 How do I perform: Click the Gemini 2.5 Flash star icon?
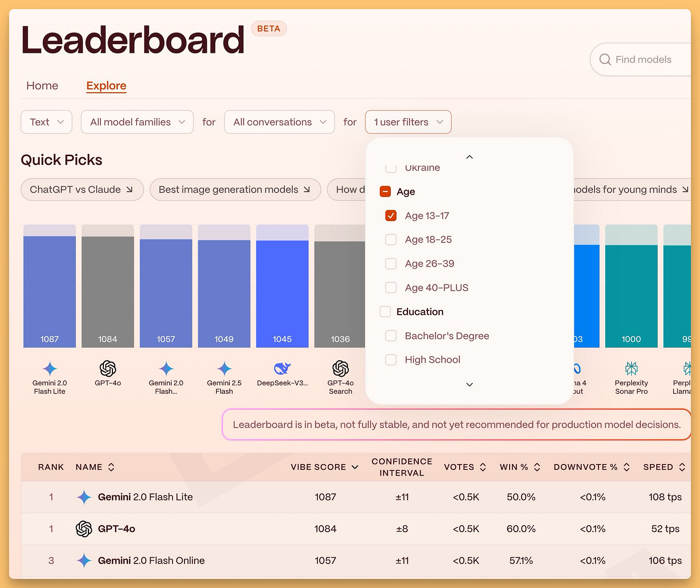click(x=224, y=368)
